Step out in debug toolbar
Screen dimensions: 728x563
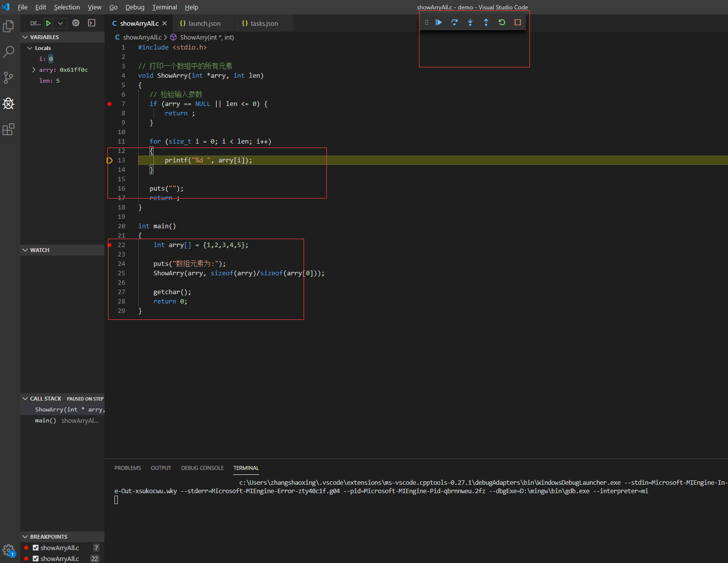tap(486, 22)
